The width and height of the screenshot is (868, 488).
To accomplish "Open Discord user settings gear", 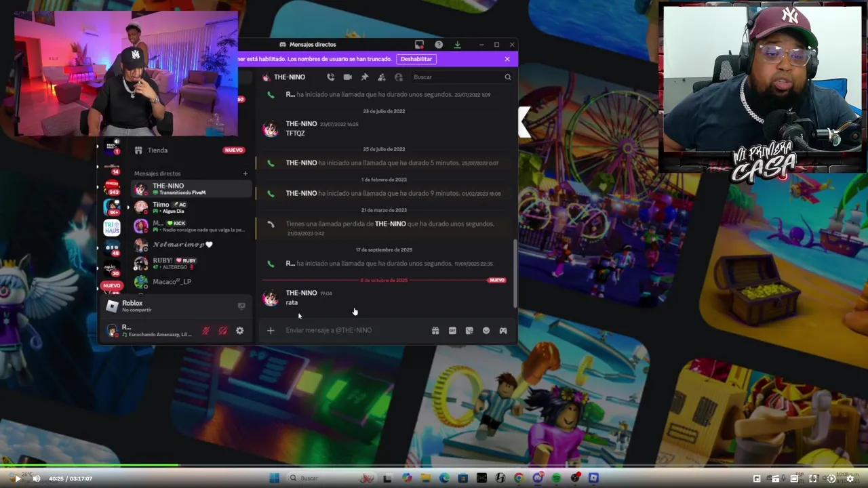I will pos(239,331).
